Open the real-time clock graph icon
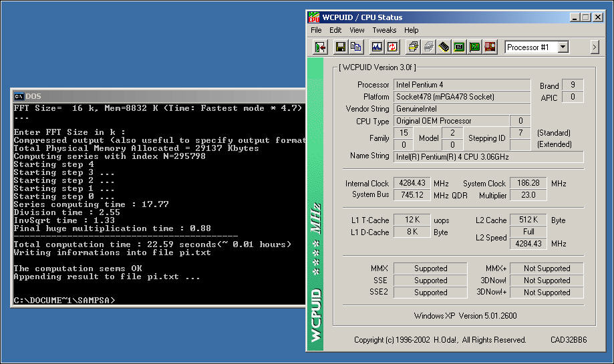Viewport: 614px width, 364px height. pyautogui.click(x=377, y=47)
